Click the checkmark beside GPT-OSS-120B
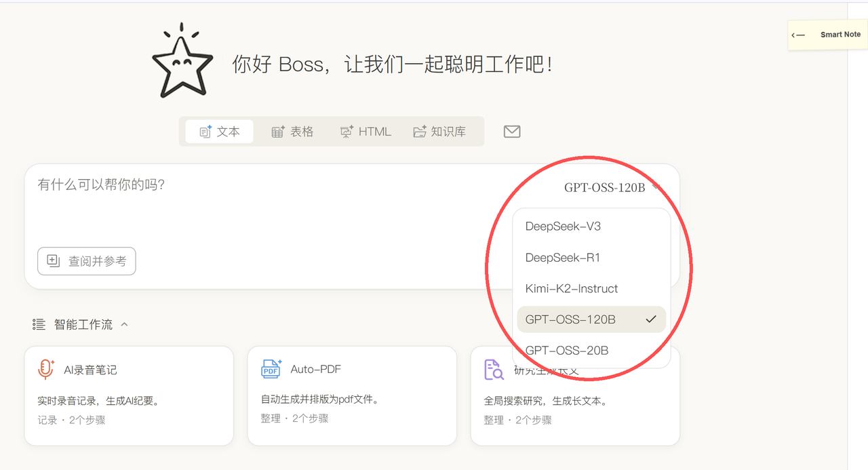The width and height of the screenshot is (868, 470). [651, 319]
